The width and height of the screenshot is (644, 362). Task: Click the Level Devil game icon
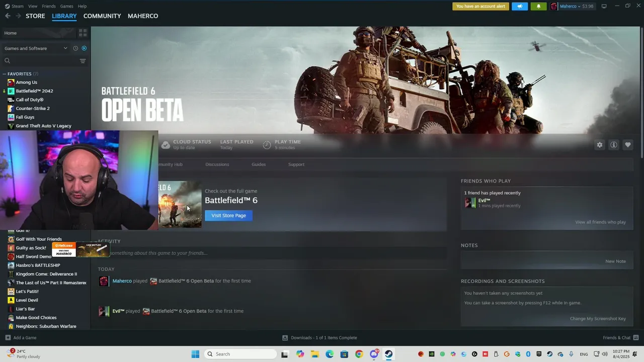pyautogui.click(x=11, y=300)
